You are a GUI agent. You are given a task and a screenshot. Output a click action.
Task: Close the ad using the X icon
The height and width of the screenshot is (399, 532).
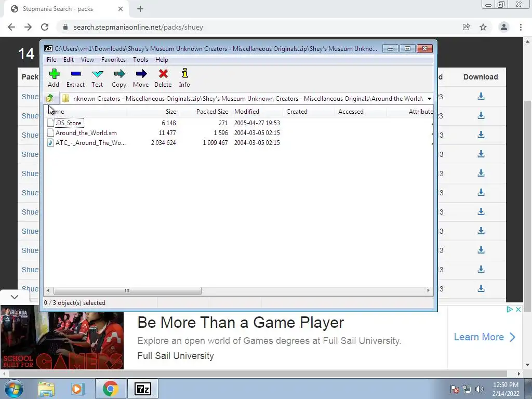pyautogui.click(x=518, y=310)
